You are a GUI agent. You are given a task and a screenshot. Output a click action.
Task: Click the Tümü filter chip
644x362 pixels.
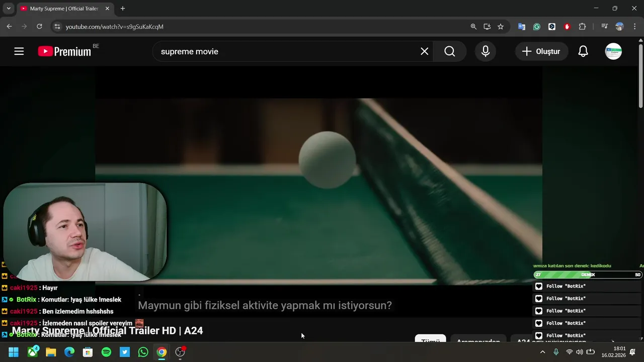pos(430,339)
